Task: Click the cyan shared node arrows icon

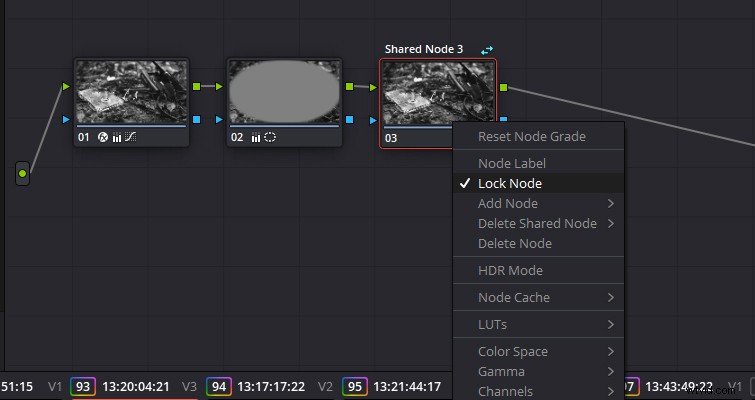Action: [487, 50]
